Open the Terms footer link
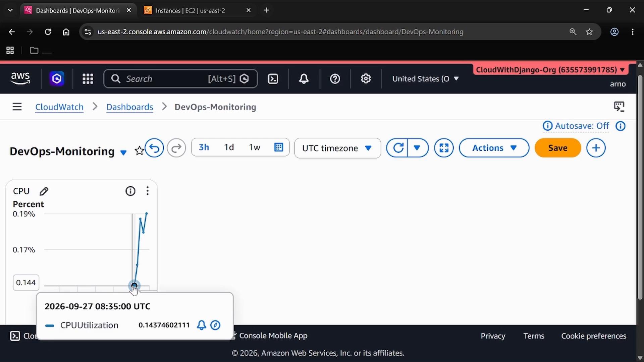644x362 pixels. [x=534, y=336]
